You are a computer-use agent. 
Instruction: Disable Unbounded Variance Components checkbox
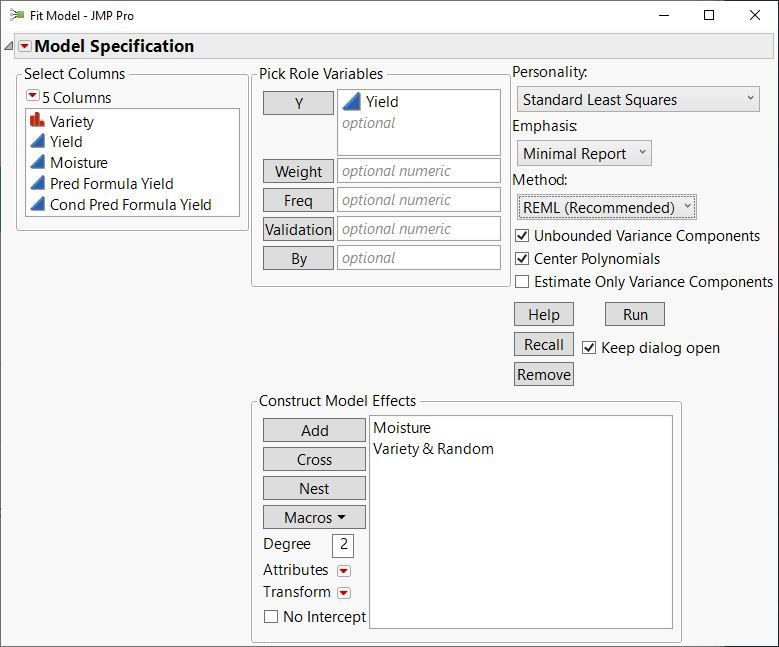[522, 236]
